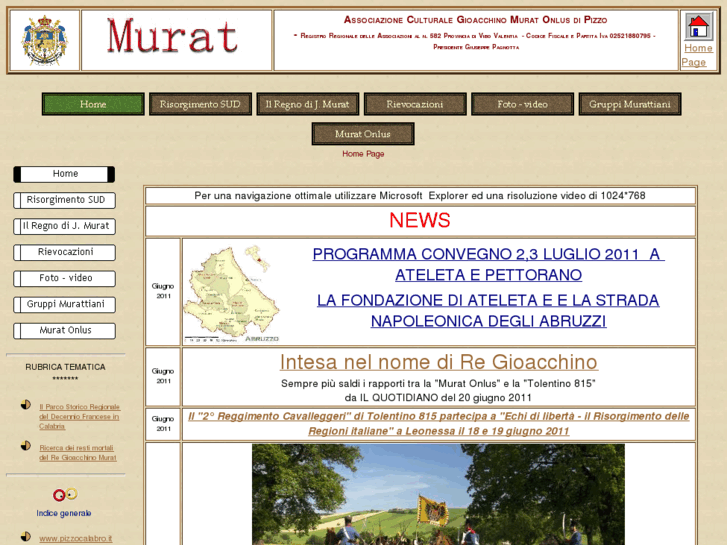Viewport: 727px width, 545px height.
Task: Open the Home Page link under house icon
Action: 698,55
